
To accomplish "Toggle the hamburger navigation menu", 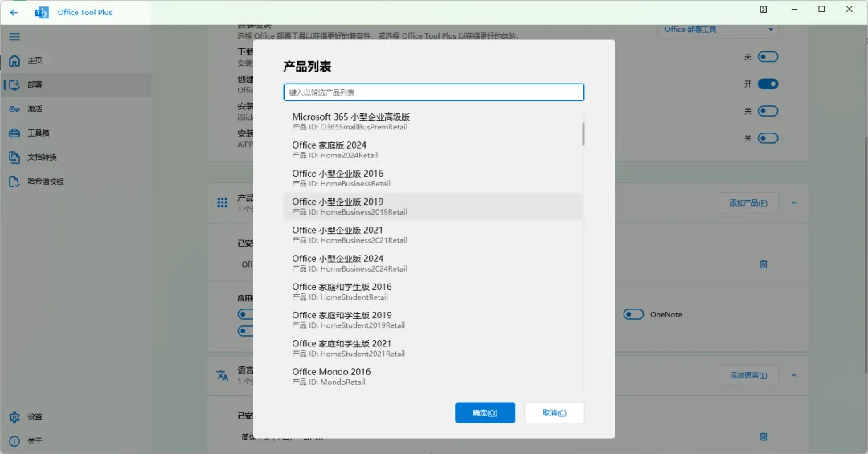I will point(14,36).
